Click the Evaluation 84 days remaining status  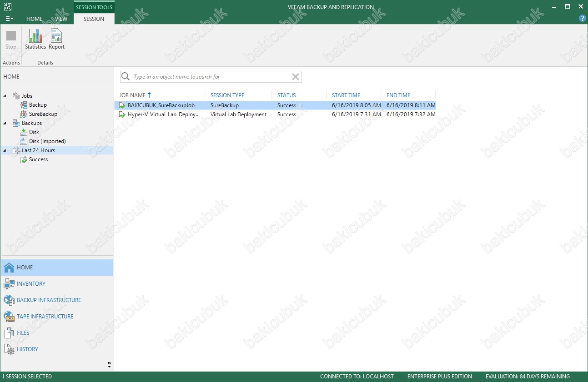click(x=528, y=377)
